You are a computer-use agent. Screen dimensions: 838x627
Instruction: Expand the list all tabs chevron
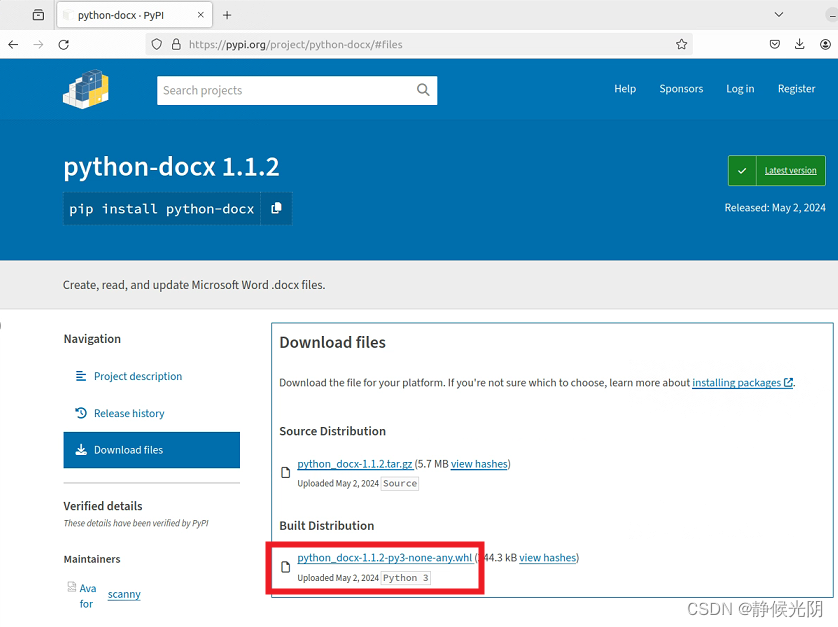coord(779,14)
